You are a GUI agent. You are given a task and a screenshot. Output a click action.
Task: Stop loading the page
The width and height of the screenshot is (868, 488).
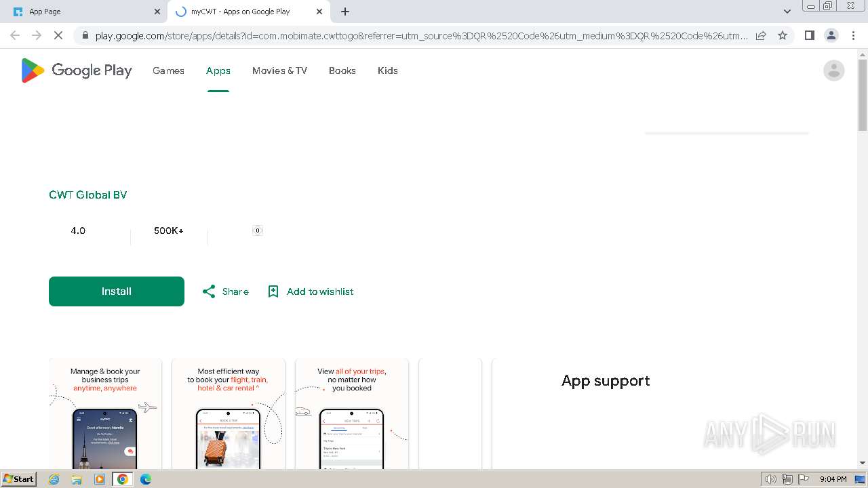[58, 35]
